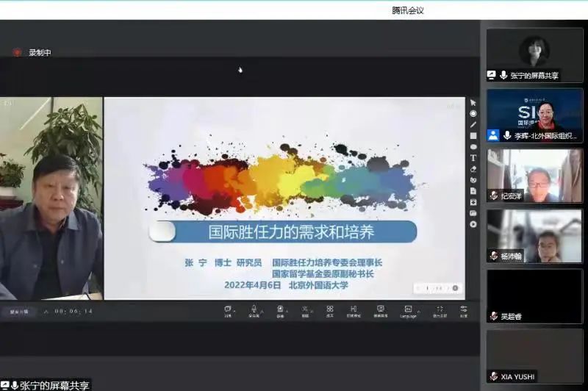Open the Language menu in toolbar
588x391 pixels.
click(x=408, y=311)
